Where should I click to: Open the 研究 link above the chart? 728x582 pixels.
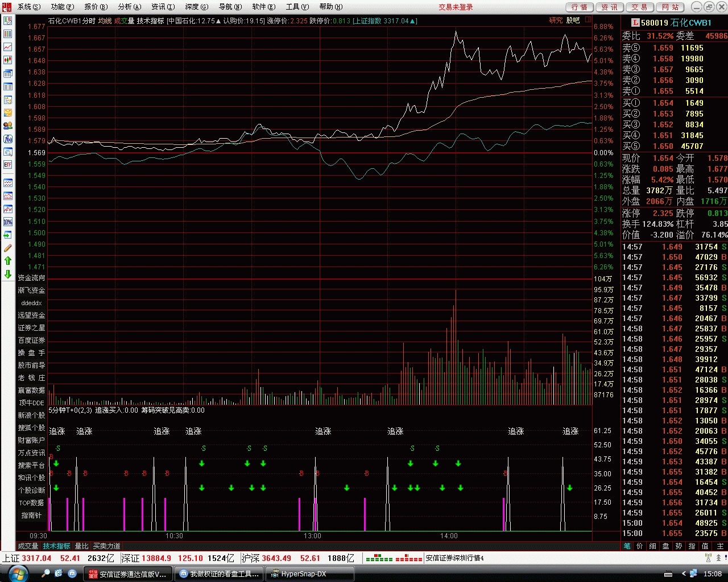point(556,20)
